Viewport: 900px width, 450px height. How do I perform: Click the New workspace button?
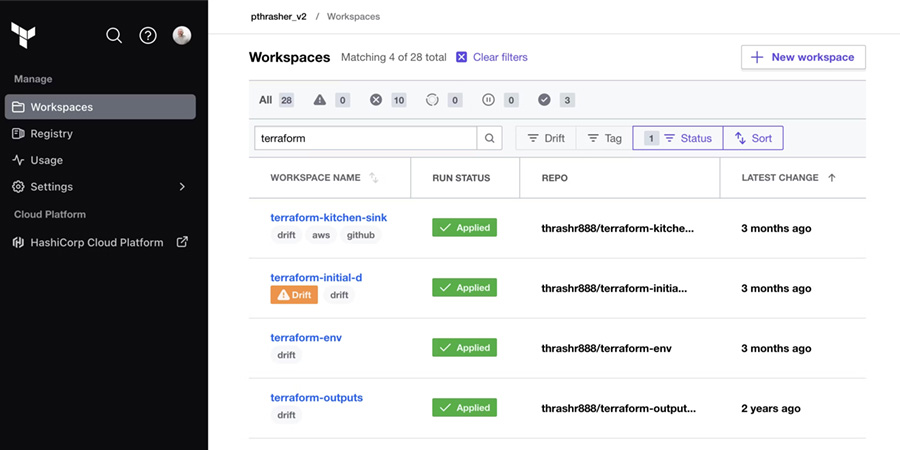pos(804,57)
